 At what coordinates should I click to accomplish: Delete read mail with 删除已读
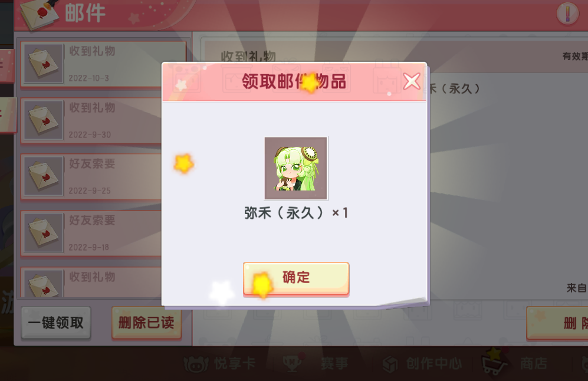tap(147, 323)
